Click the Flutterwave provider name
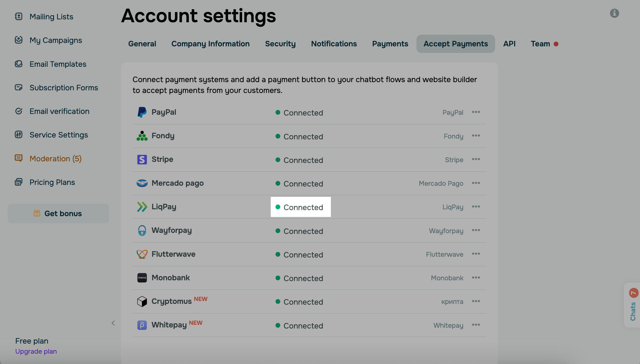The height and width of the screenshot is (364, 640). click(173, 254)
